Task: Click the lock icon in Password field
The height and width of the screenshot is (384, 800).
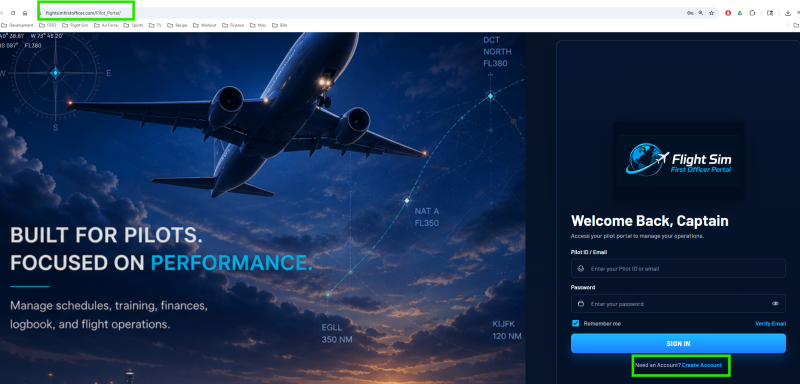Action: [581, 303]
